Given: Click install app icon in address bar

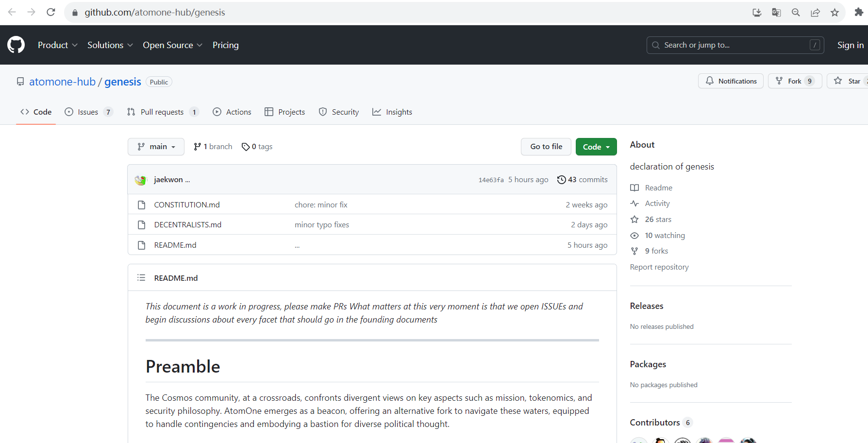Looking at the screenshot, I should 757,13.
